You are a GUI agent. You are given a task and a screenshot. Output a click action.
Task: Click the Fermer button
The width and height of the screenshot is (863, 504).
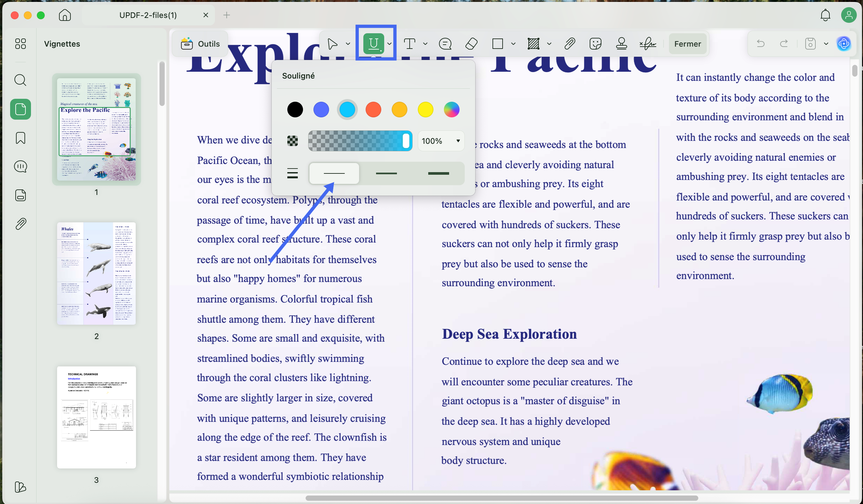coord(687,44)
